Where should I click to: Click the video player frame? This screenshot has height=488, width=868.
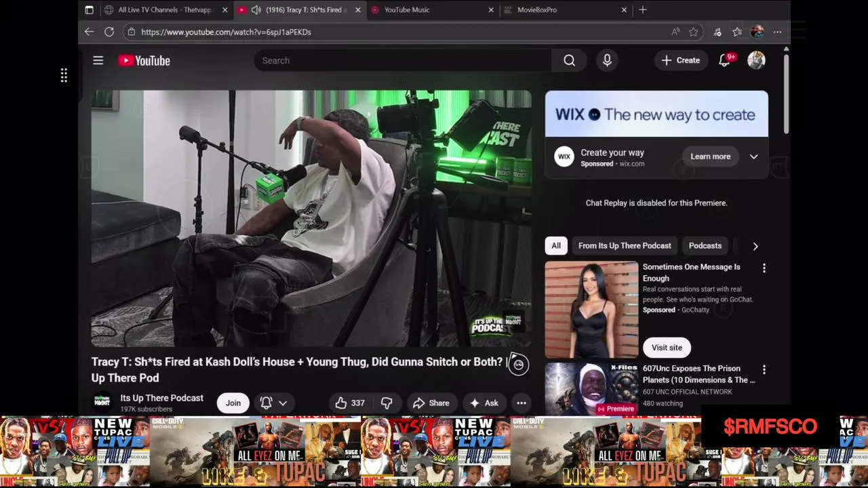point(311,219)
